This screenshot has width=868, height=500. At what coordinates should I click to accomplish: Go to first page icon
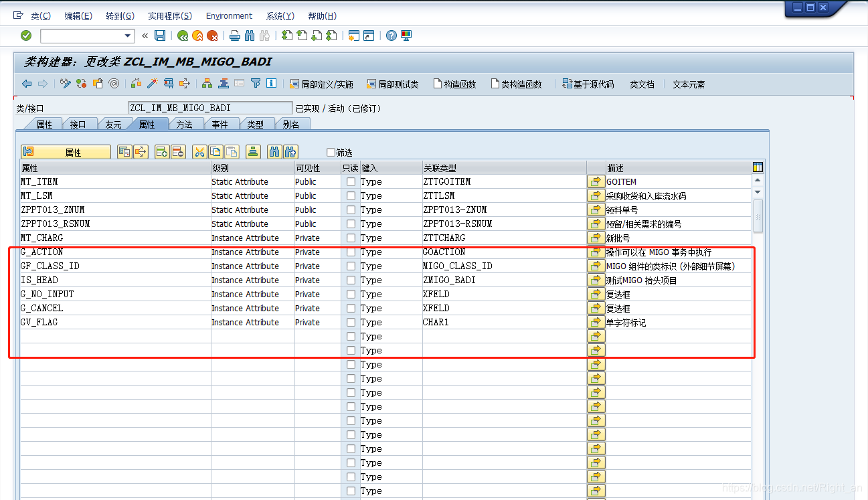coord(287,35)
